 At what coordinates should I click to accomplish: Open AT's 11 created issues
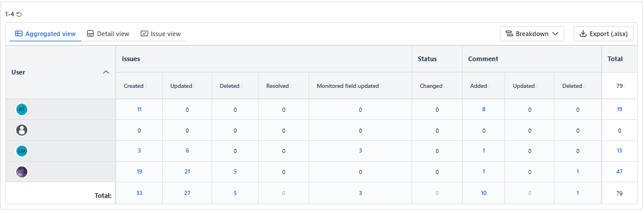(139, 109)
